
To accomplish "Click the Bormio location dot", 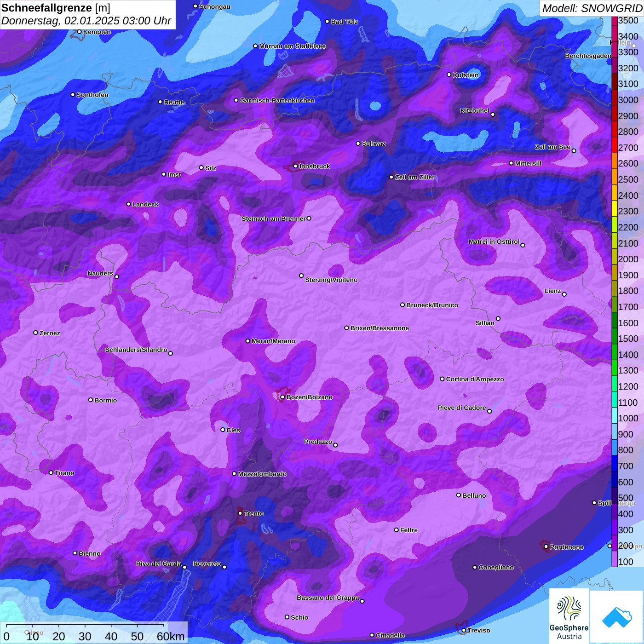I will 91,400.
